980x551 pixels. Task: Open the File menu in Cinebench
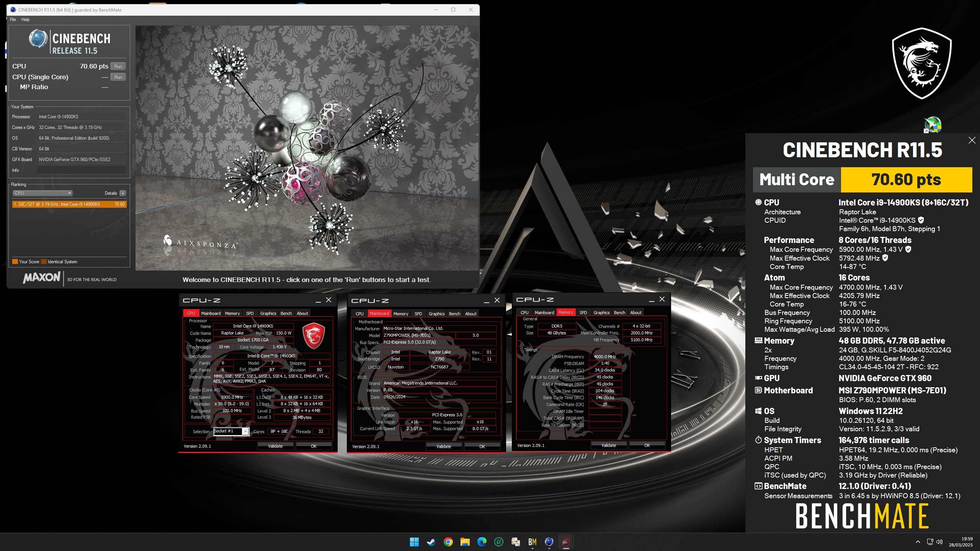13,20
